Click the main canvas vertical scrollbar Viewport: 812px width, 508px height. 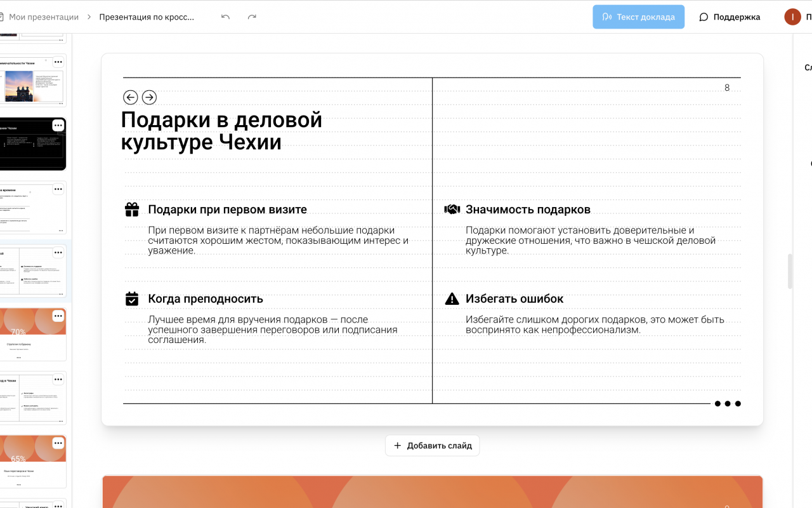click(x=790, y=271)
